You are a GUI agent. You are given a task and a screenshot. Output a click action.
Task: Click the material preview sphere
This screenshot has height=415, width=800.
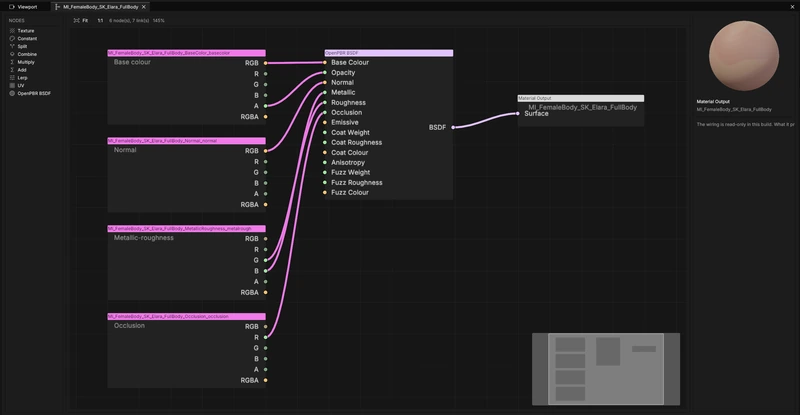coord(744,56)
